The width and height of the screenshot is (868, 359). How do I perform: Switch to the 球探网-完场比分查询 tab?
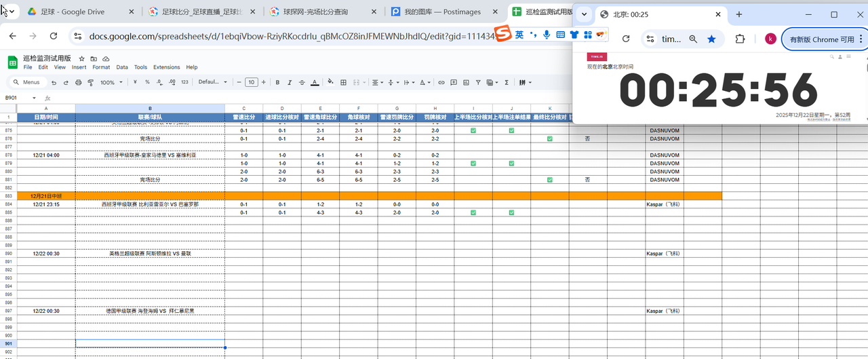(323, 12)
